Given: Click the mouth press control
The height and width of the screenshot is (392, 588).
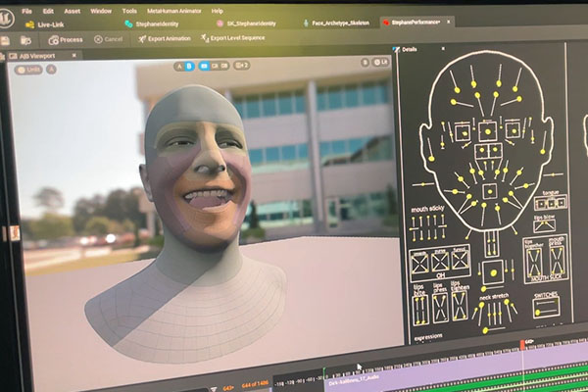Looking at the screenshot, I should pos(557,260).
